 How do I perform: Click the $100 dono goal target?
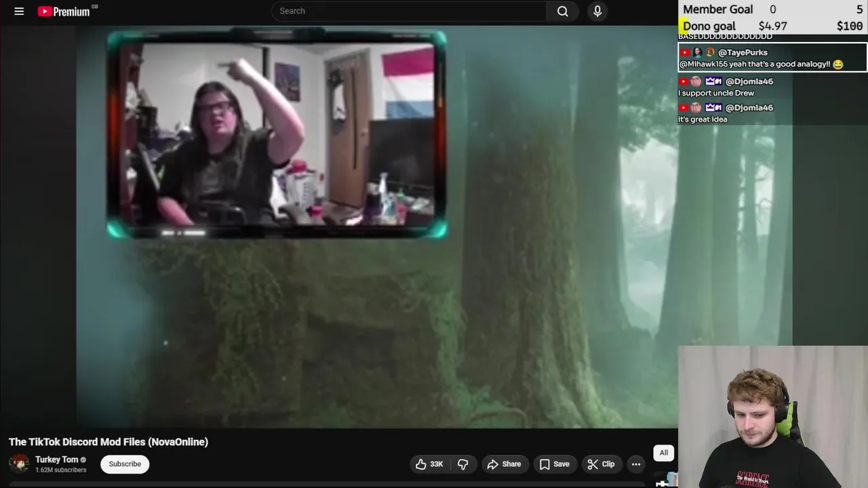(x=850, y=26)
